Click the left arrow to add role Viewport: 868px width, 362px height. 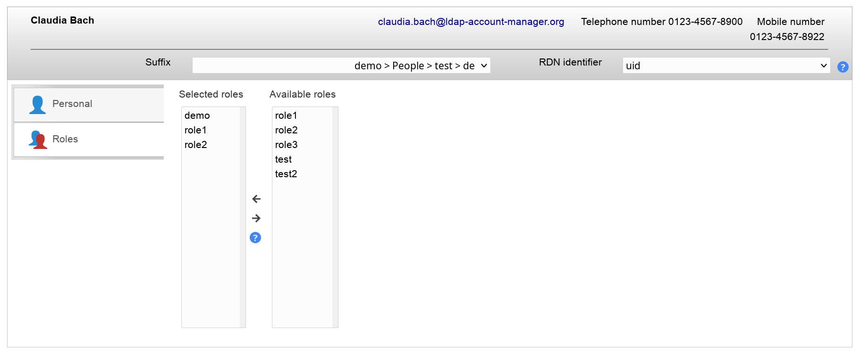[x=256, y=199]
